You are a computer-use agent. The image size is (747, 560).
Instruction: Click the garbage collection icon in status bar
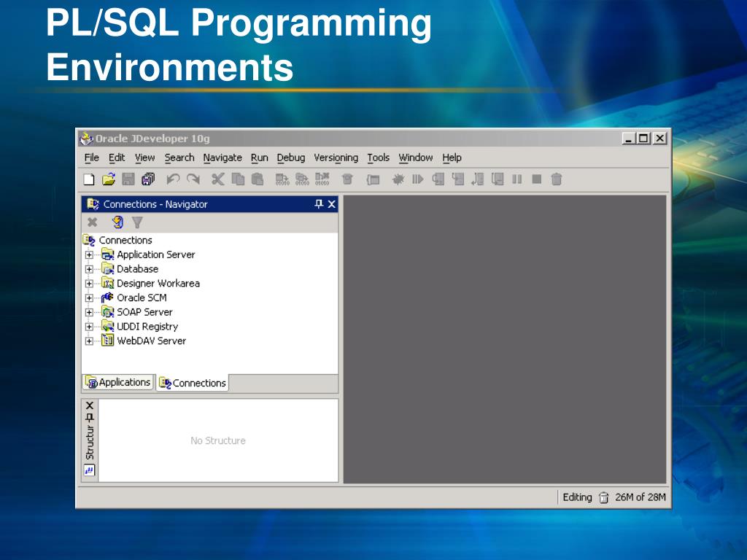(x=603, y=498)
